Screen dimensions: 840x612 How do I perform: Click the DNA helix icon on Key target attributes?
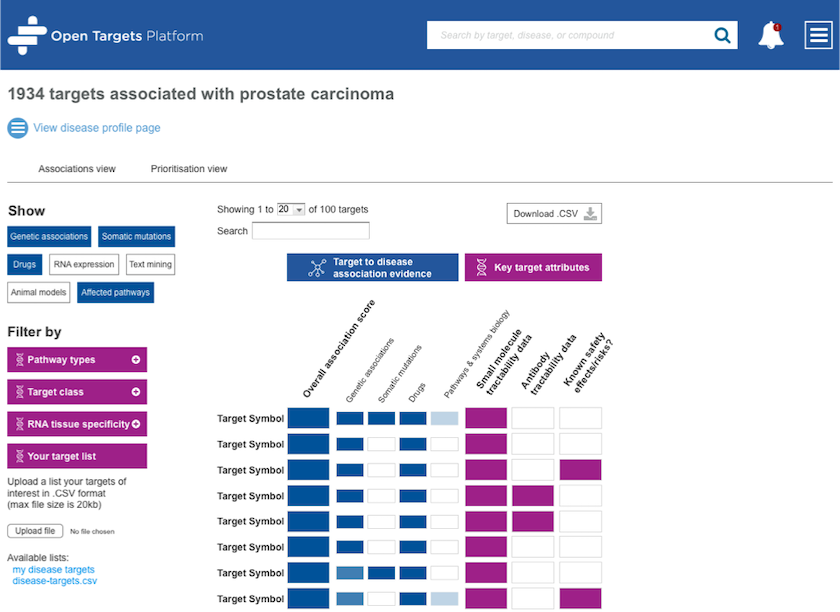[479, 267]
